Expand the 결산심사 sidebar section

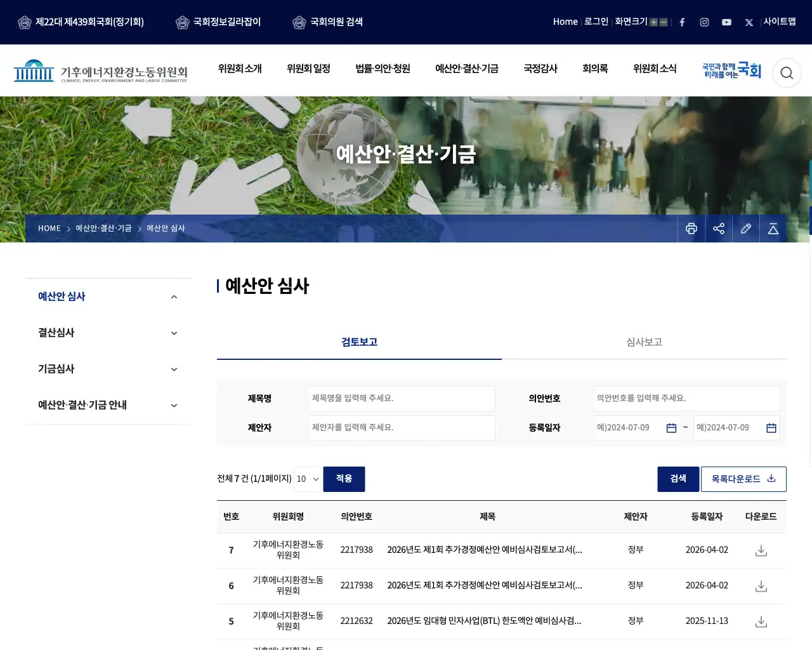click(174, 333)
